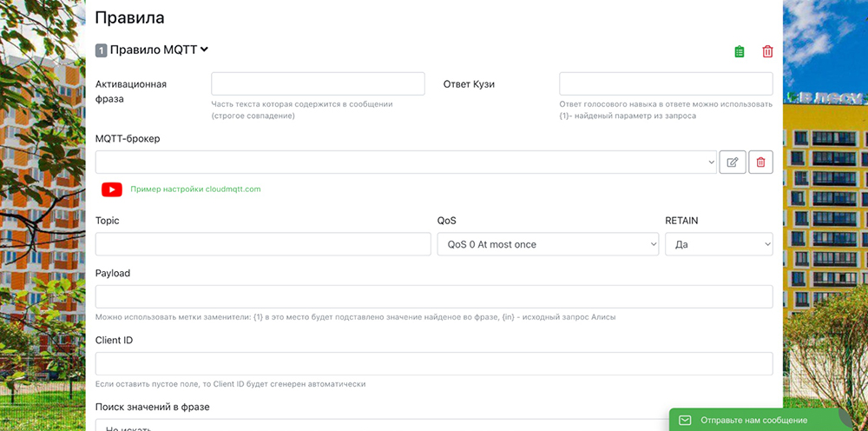Focus the Client ID input field

click(434, 363)
